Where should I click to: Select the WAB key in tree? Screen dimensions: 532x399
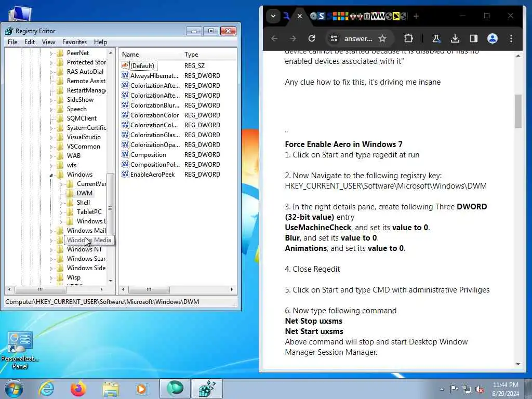tap(74, 156)
